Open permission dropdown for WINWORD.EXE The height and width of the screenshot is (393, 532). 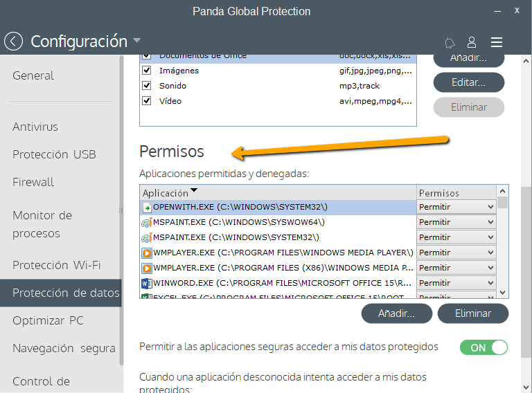click(456, 283)
